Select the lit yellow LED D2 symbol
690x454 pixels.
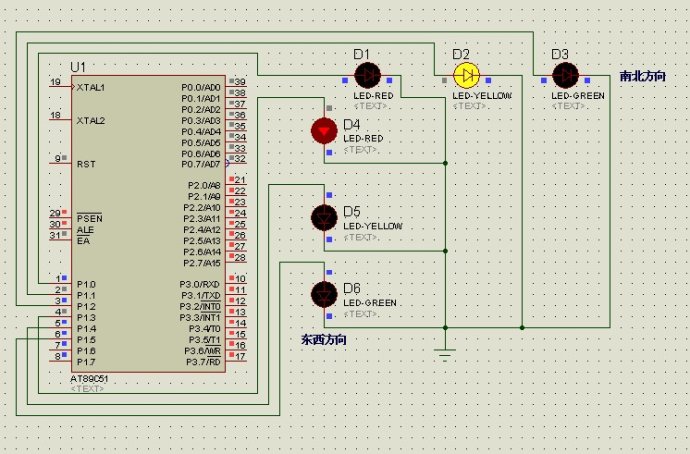[x=466, y=75]
